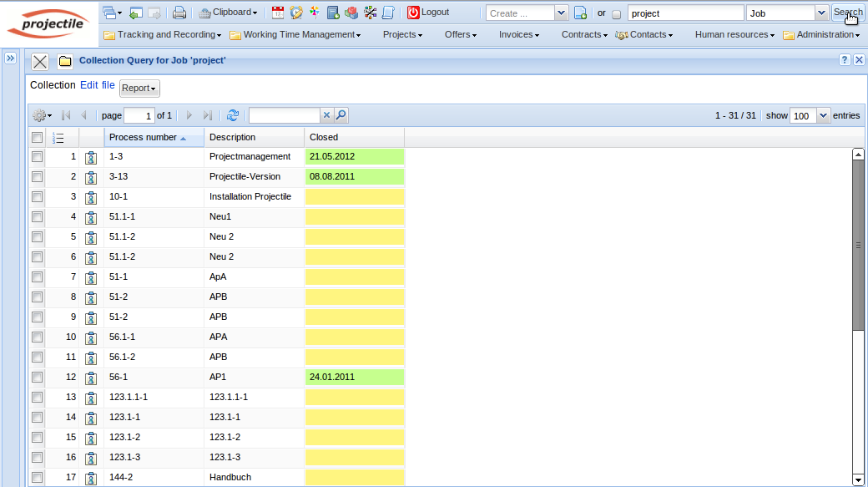The width and height of the screenshot is (868, 487).
Task: Open the Report dropdown
Action: pyautogui.click(x=139, y=88)
